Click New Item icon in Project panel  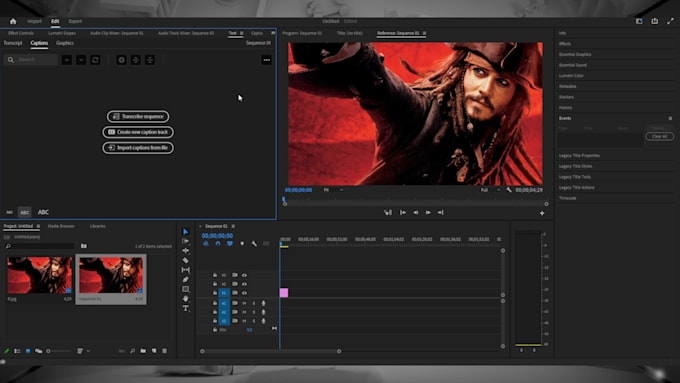click(154, 351)
